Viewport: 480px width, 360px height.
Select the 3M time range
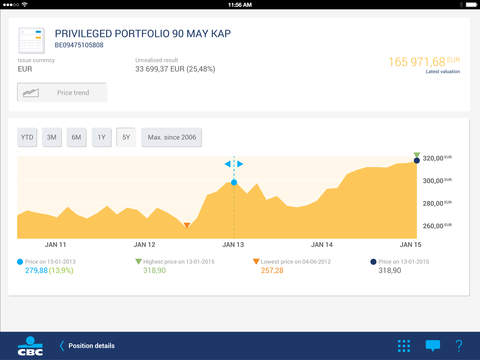[52, 137]
